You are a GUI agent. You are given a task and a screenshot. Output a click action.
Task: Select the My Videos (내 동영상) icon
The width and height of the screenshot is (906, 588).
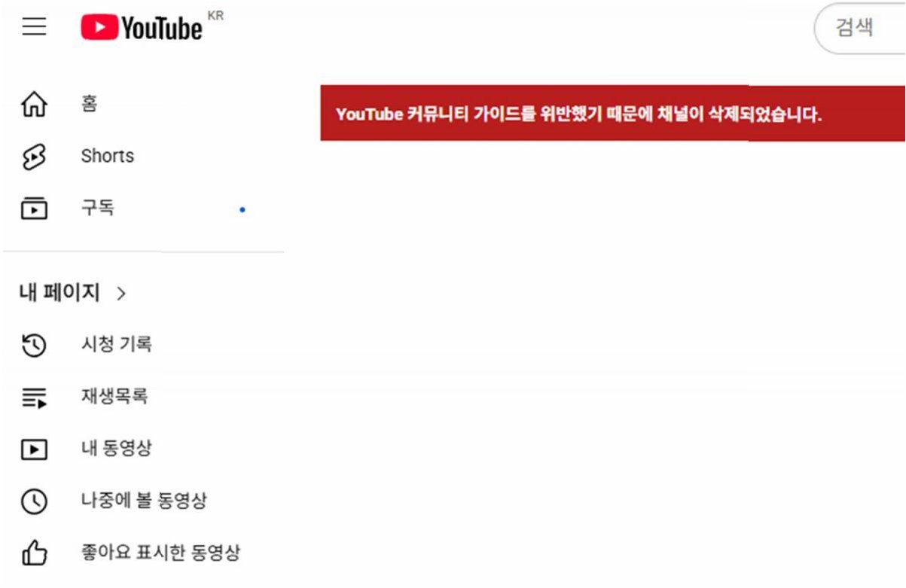[34, 449]
